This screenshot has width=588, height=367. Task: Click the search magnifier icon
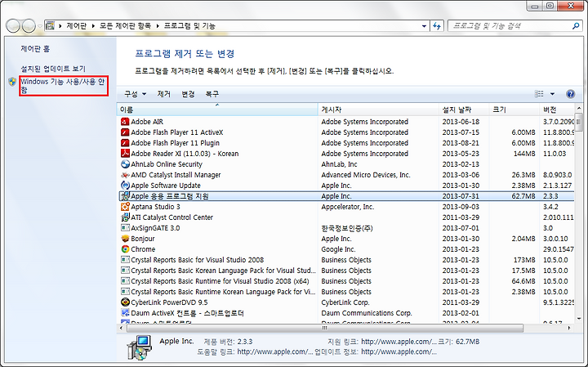coord(576,26)
